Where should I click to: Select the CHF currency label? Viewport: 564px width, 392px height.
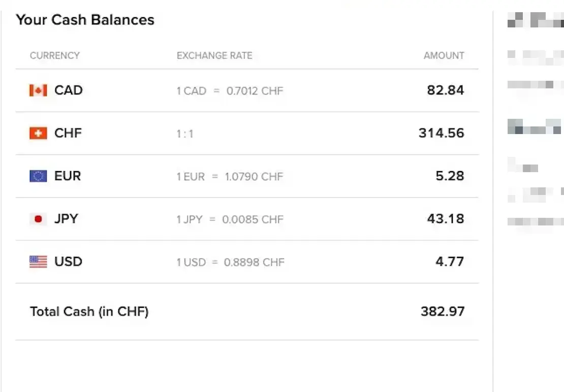tap(68, 133)
